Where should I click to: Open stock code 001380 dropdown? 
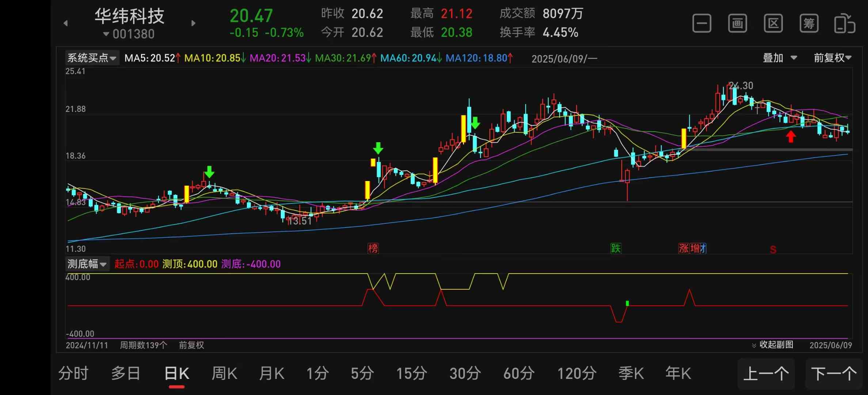[129, 34]
